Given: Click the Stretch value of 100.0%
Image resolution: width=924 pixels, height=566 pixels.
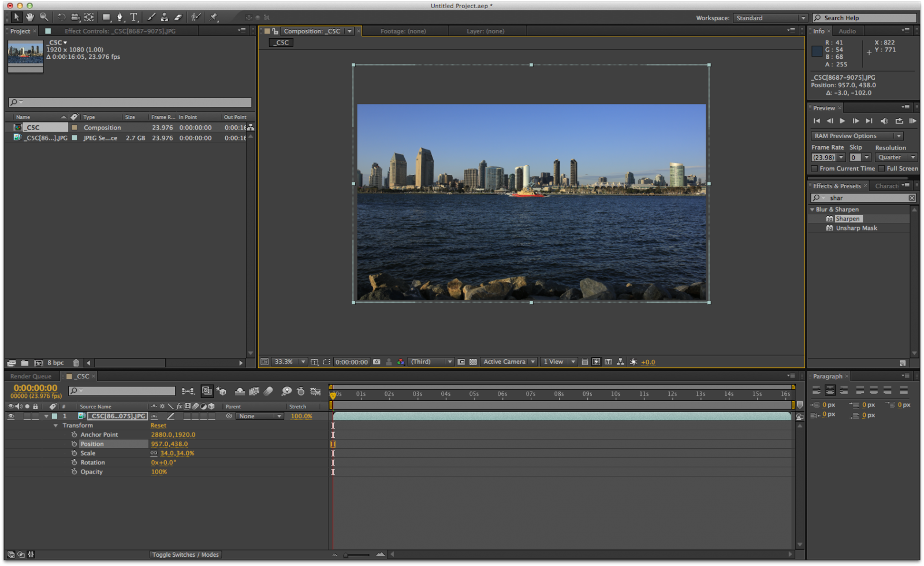Looking at the screenshot, I should tap(301, 416).
